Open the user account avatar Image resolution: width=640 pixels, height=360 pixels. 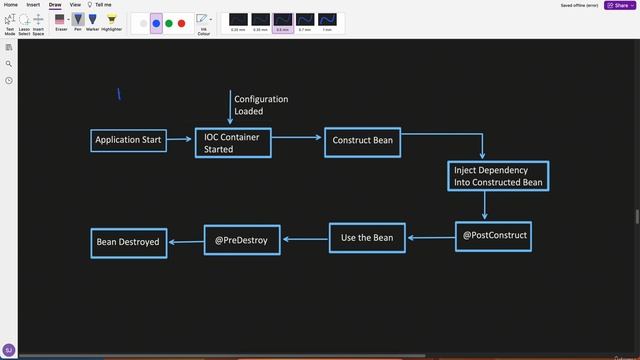9,350
